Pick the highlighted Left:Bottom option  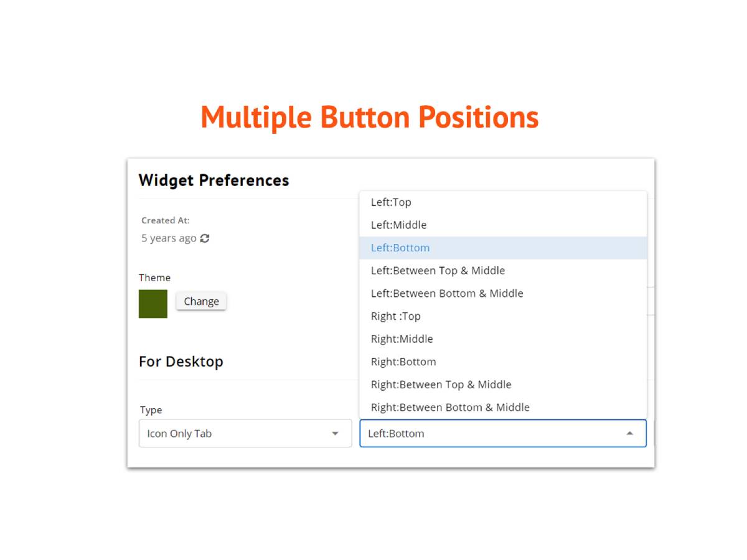503,248
